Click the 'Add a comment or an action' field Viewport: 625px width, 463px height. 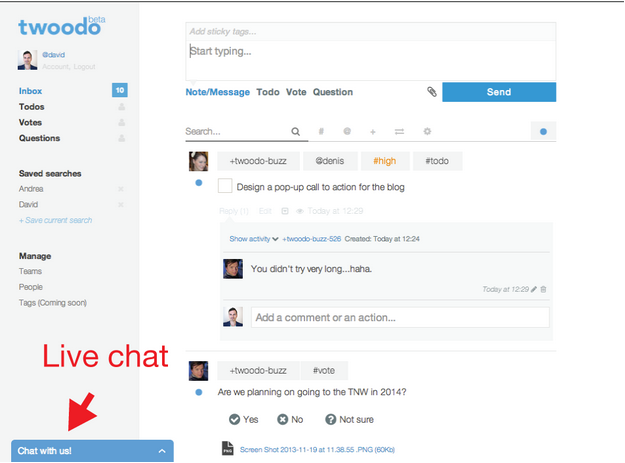[399, 317]
